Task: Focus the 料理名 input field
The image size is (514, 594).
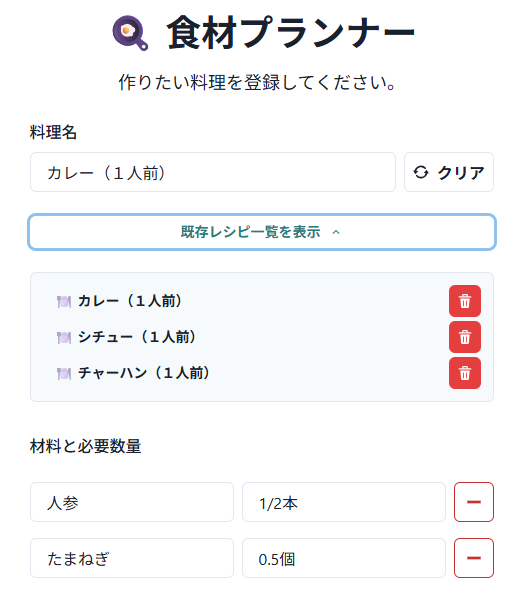Action: point(213,172)
